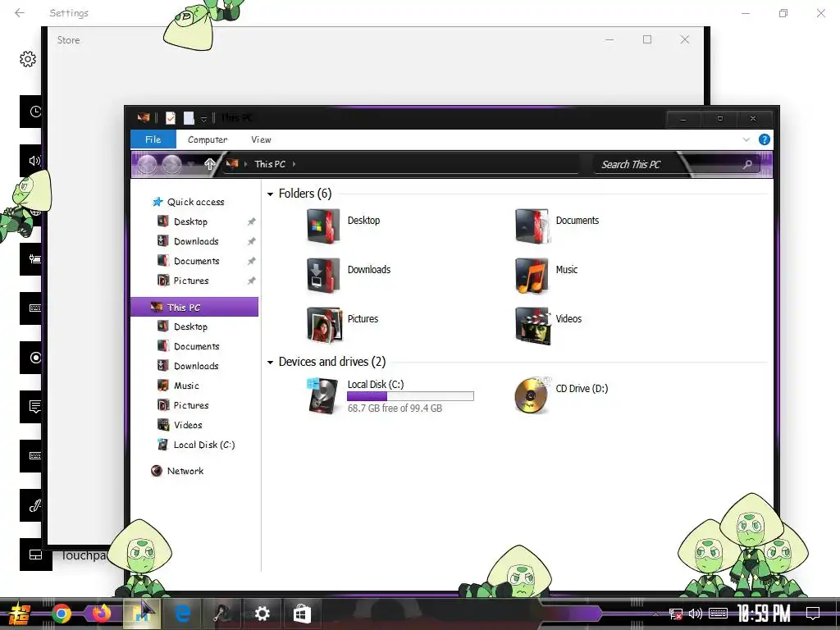
Task: Launch Google Chrome from the taskbar
Action: pos(61,614)
